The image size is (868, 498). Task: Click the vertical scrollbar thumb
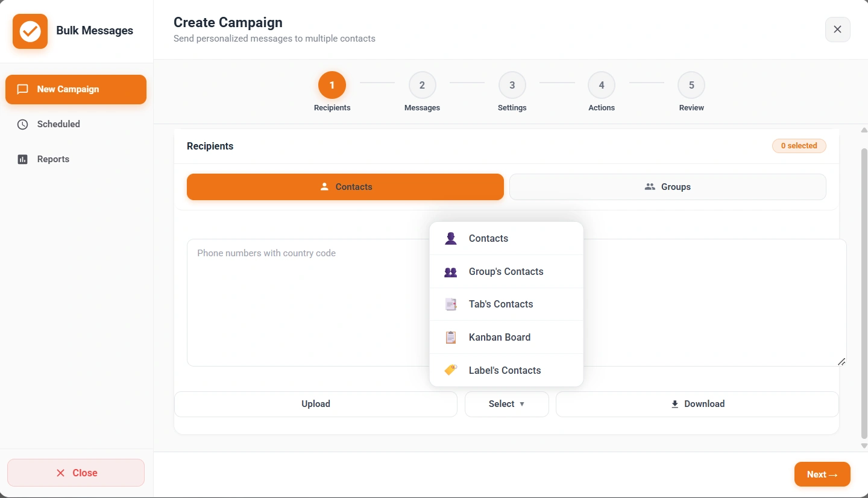(864, 293)
